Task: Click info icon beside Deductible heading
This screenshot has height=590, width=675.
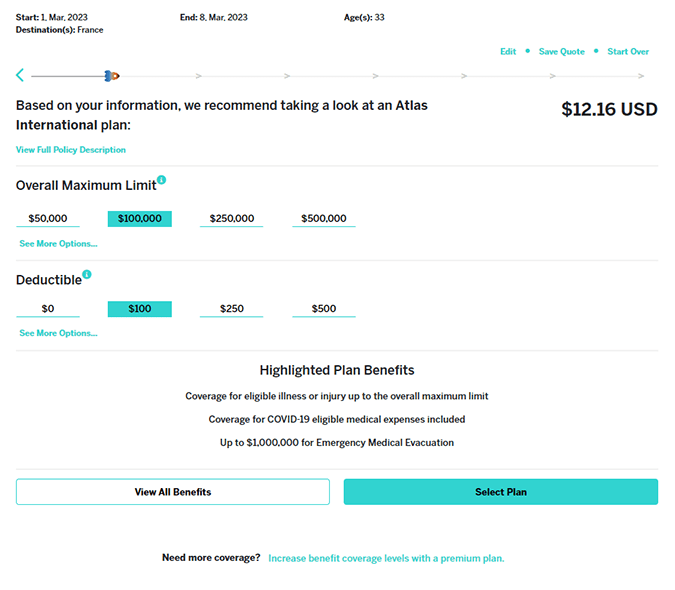Action: (87, 275)
